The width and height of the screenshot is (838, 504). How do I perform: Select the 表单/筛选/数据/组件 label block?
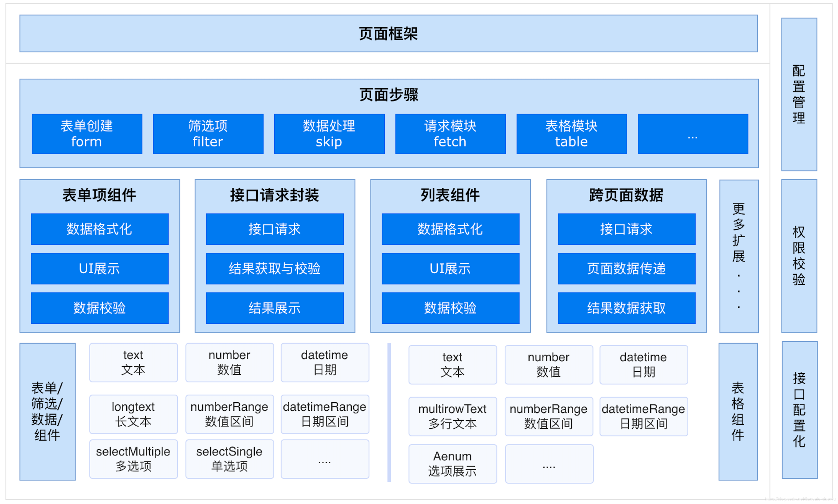47,411
